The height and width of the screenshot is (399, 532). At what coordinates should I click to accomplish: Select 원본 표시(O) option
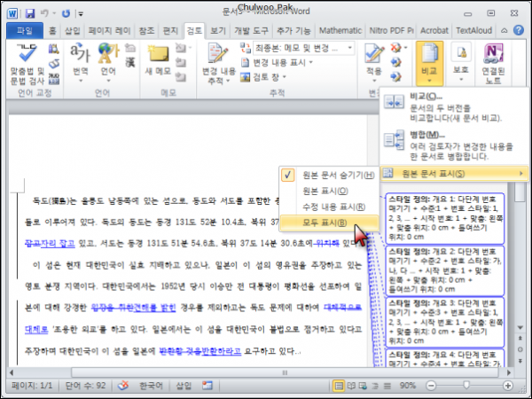[329, 191]
